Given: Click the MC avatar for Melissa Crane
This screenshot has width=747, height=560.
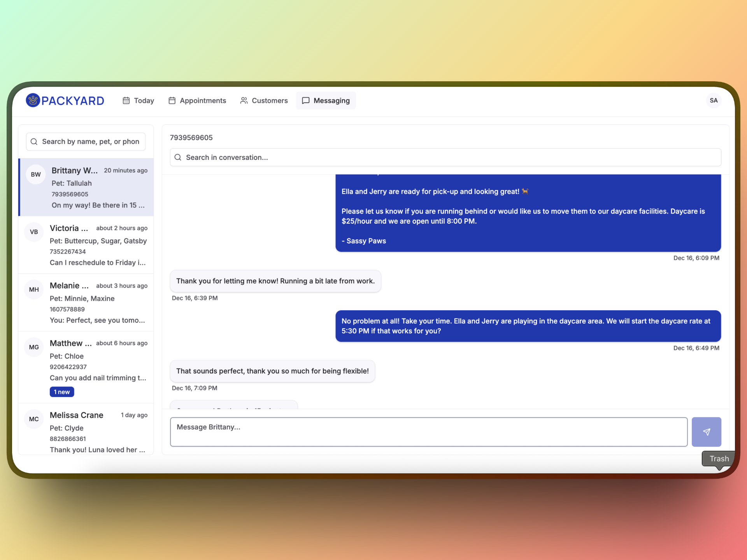Looking at the screenshot, I should click(34, 419).
